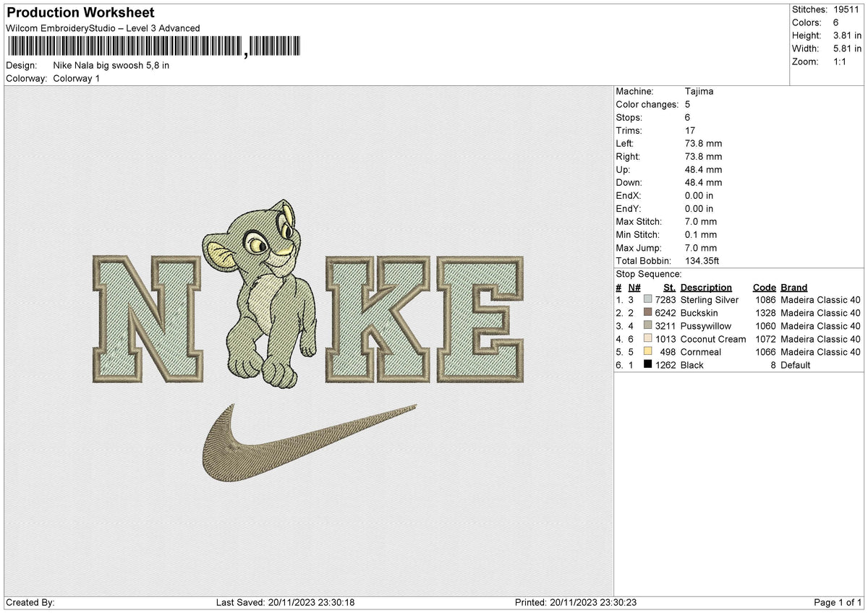Click the 'Cornmeal' description text
The width and height of the screenshot is (868, 613).
click(701, 351)
